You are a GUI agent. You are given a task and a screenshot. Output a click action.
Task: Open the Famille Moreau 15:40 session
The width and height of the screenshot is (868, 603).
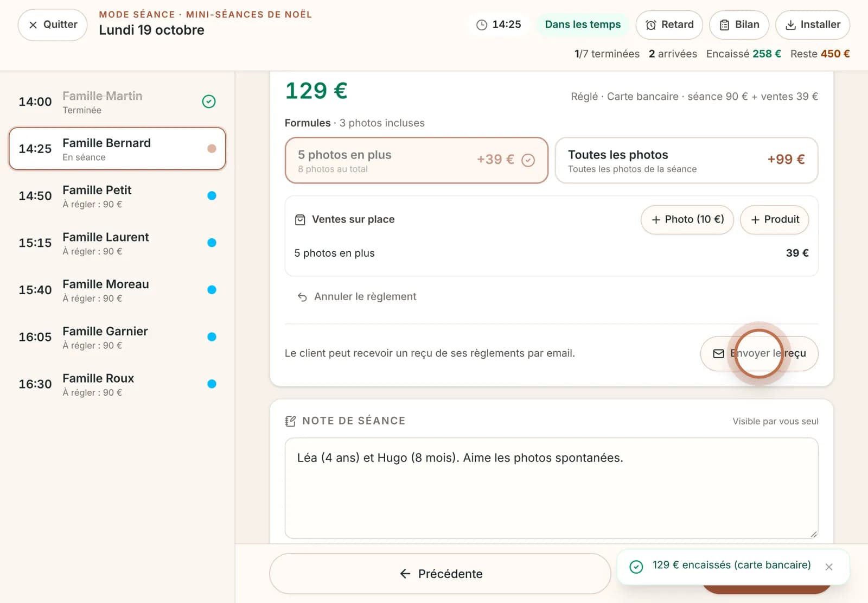[117, 290]
